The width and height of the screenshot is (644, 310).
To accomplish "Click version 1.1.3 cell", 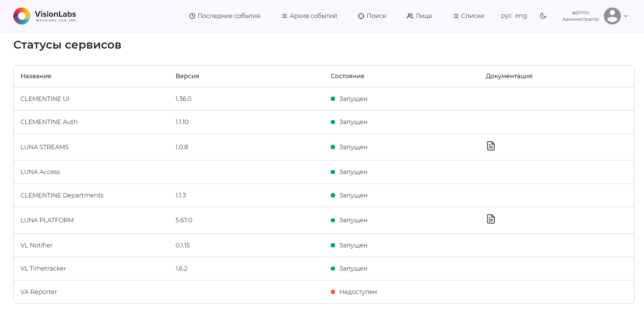I will [x=181, y=195].
